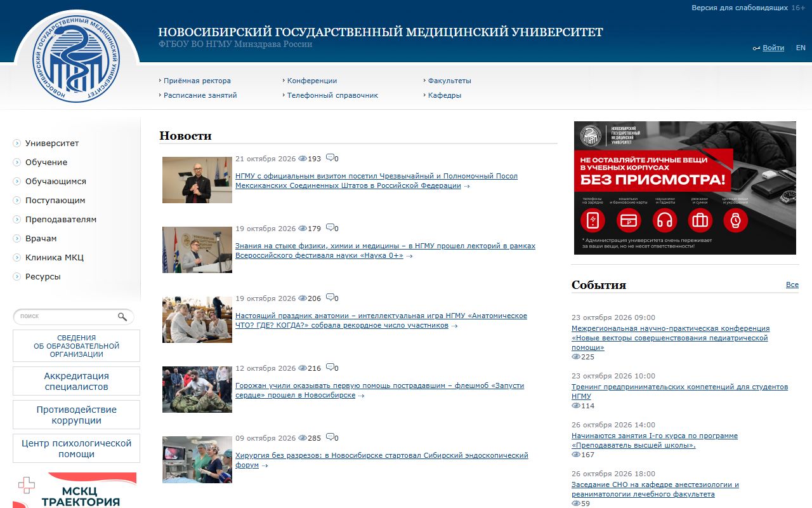
Task: Open thumbnail for Наука 0+ lecture news
Action: tap(197, 250)
